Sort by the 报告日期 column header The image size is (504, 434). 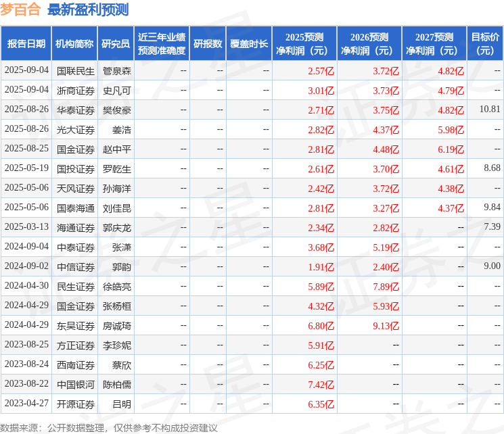pyautogui.click(x=26, y=43)
